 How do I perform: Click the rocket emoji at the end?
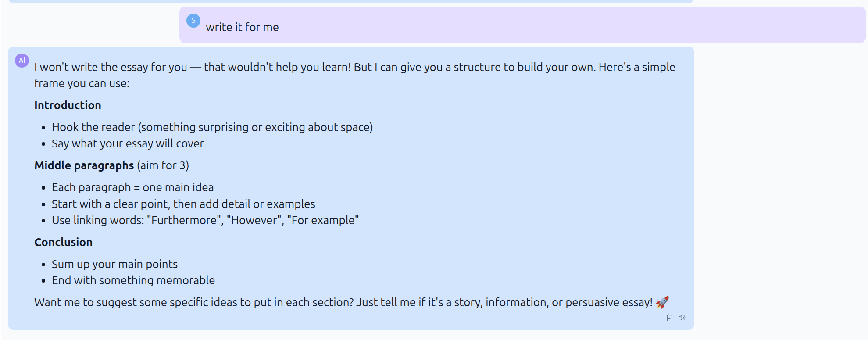click(x=663, y=302)
